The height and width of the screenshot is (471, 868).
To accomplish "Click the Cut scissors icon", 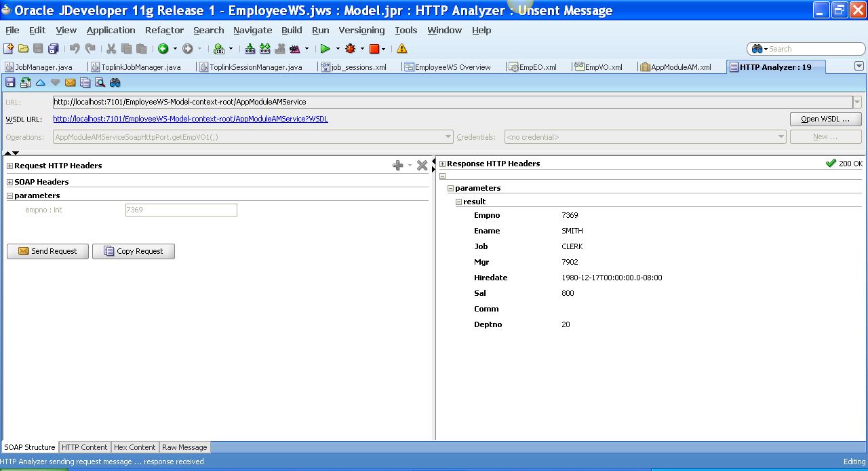I will click(111, 49).
